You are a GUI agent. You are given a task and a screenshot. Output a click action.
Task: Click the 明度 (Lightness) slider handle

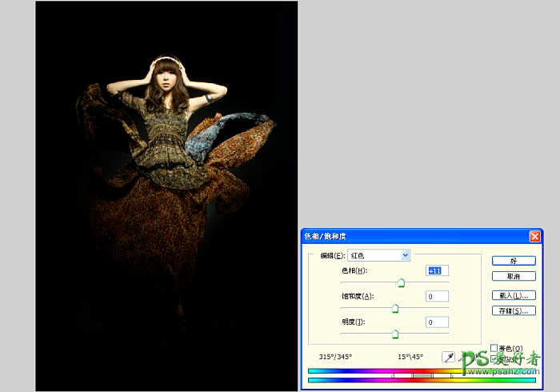[x=394, y=334]
